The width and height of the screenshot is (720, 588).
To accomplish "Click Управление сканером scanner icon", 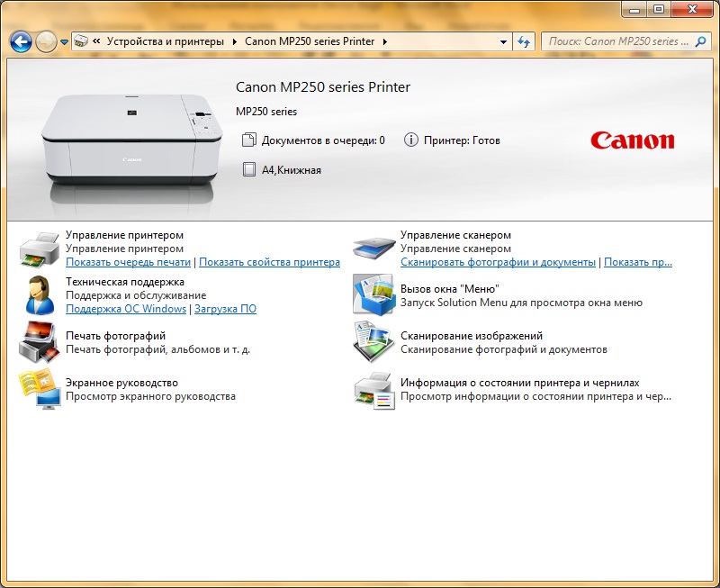I will [x=374, y=249].
